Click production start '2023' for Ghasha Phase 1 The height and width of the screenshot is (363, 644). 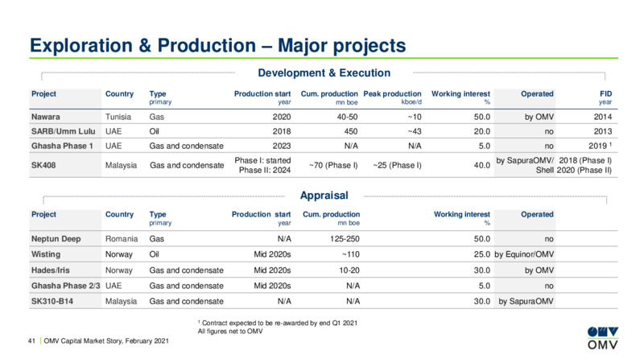282,146
